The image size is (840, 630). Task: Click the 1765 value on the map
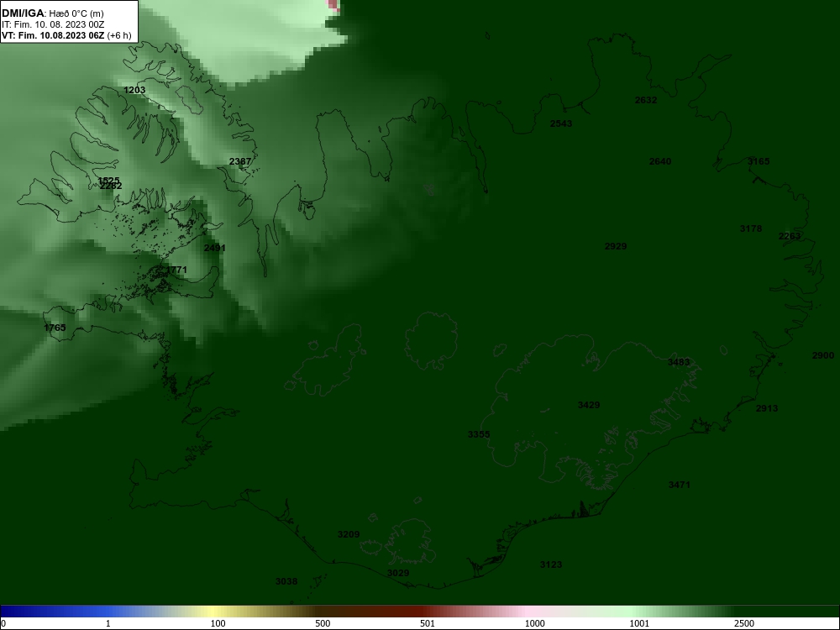[55, 328]
